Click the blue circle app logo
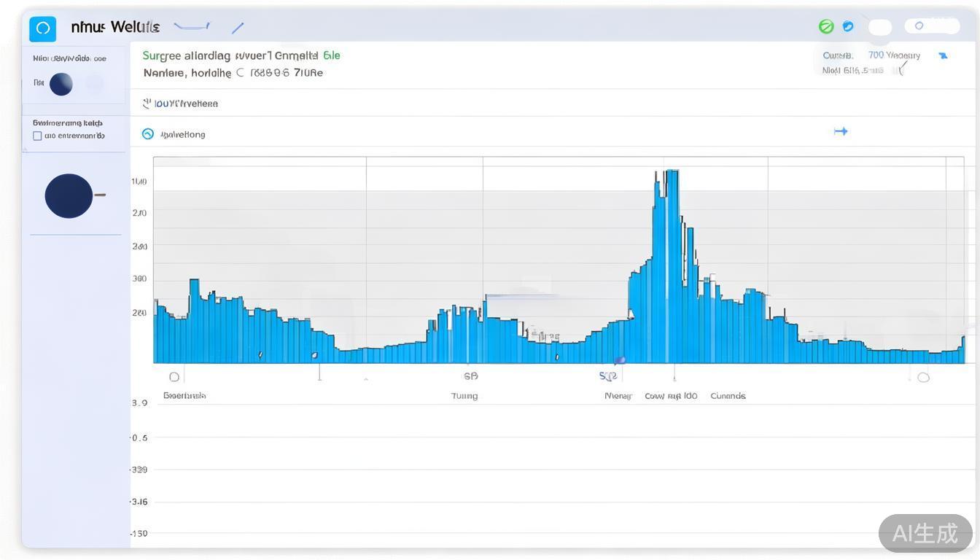 pyautogui.click(x=42, y=28)
